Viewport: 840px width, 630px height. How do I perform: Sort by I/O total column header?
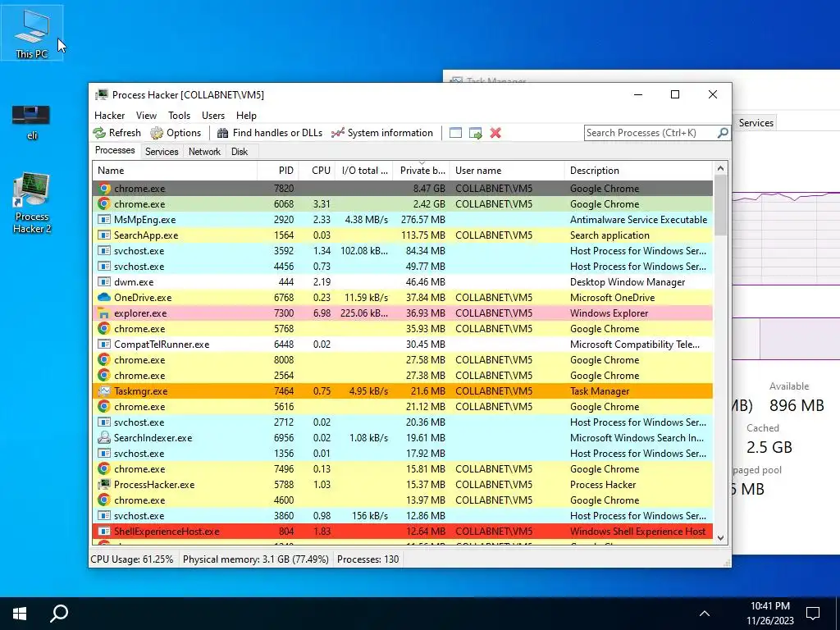click(363, 171)
